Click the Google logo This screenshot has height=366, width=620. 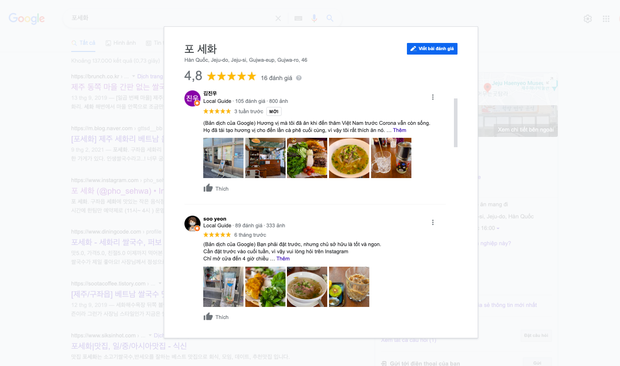coord(26,18)
